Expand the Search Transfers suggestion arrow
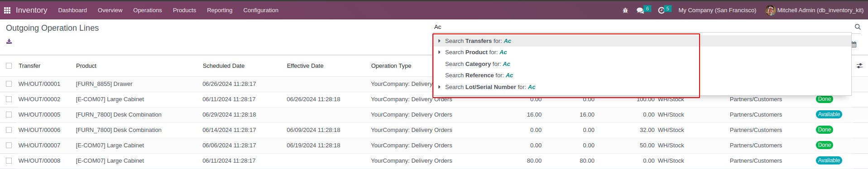868x169 pixels. tap(439, 41)
